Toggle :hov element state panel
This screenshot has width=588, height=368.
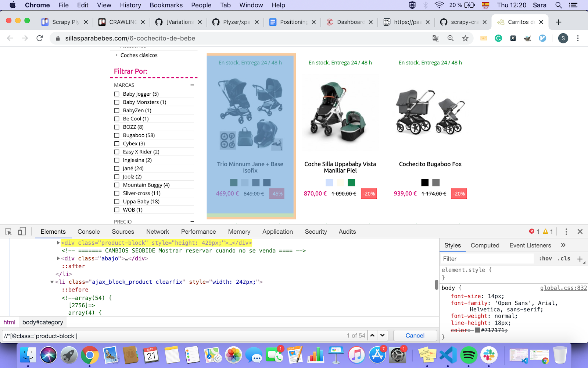click(545, 259)
